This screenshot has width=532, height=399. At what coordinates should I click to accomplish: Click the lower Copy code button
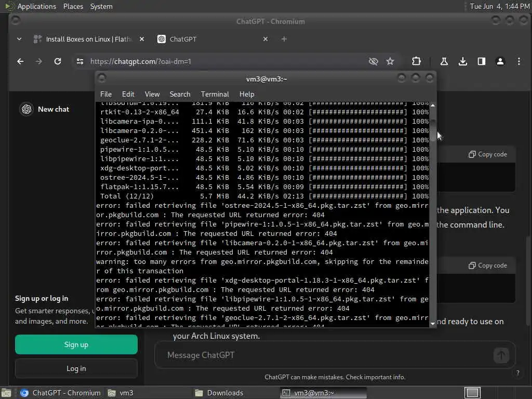(487, 265)
